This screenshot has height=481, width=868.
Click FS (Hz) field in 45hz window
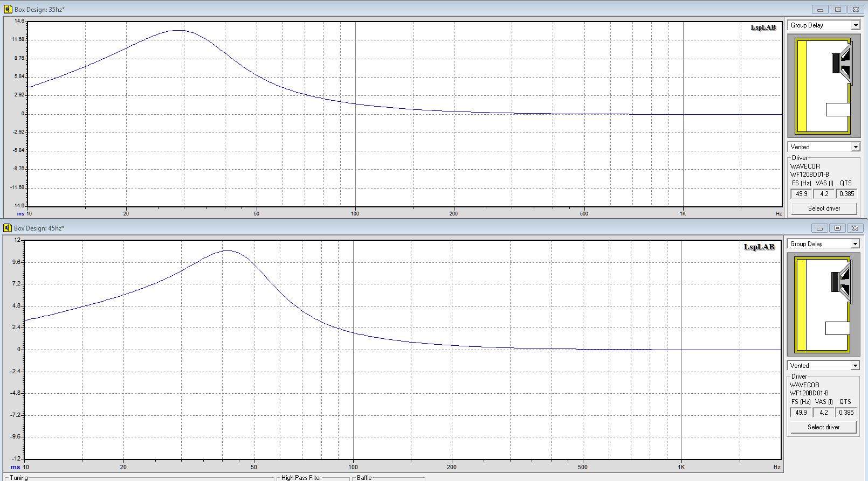(x=801, y=413)
